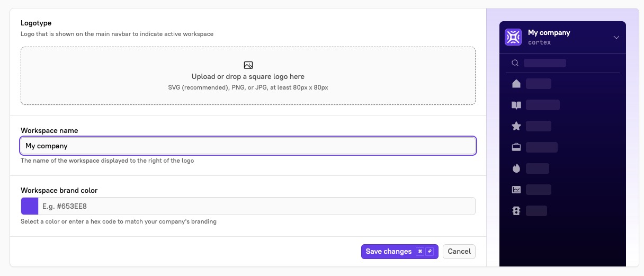Click the 'Workspace brand color' label
The height and width of the screenshot is (276, 644).
pyautogui.click(x=59, y=190)
